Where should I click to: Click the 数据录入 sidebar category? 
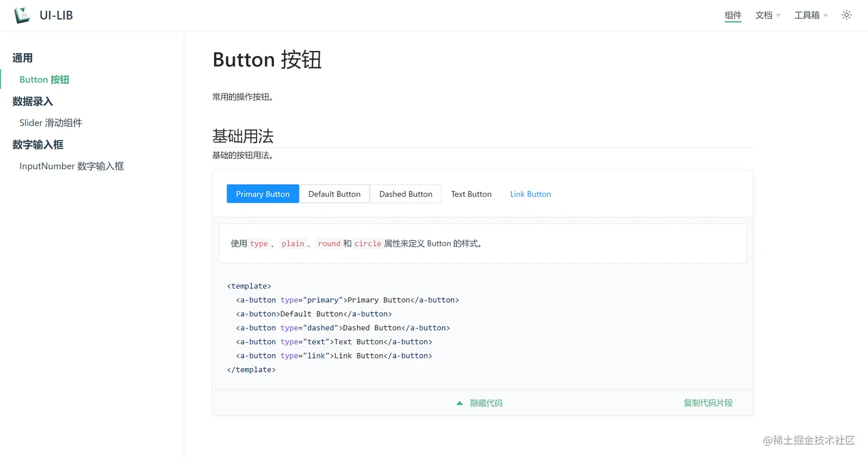pyautogui.click(x=32, y=101)
